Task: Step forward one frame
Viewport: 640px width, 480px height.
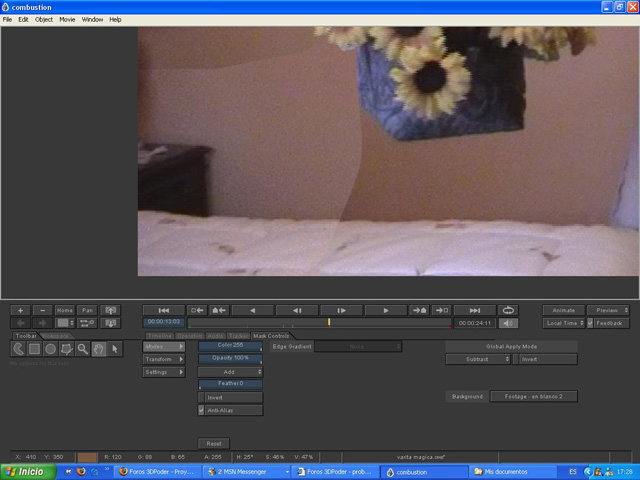Action: [x=342, y=310]
